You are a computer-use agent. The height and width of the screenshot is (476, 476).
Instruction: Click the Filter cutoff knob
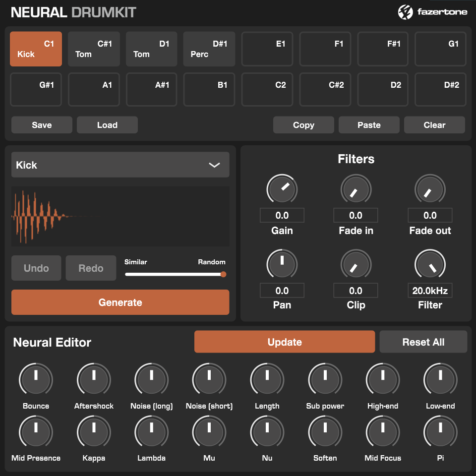[x=430, y=264]
